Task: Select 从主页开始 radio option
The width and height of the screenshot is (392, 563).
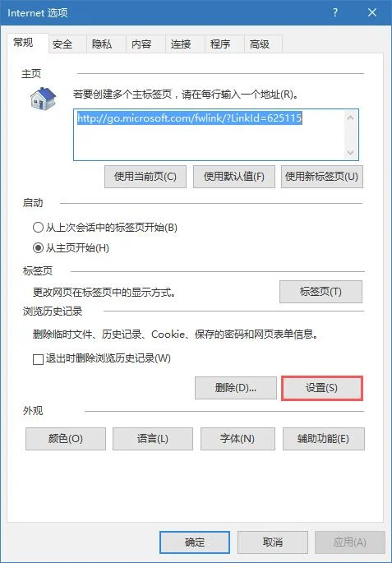Action: click(x=38, y=248)
